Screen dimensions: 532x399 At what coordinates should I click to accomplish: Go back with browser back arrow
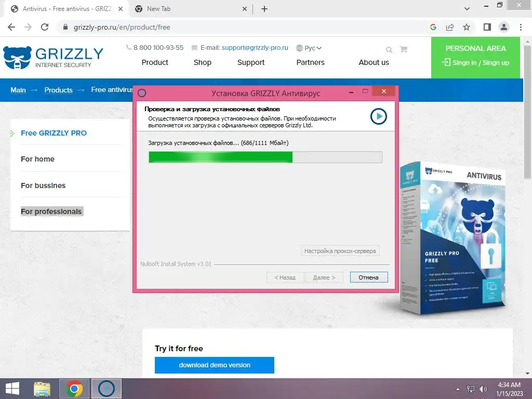click(x=11, y=27)
